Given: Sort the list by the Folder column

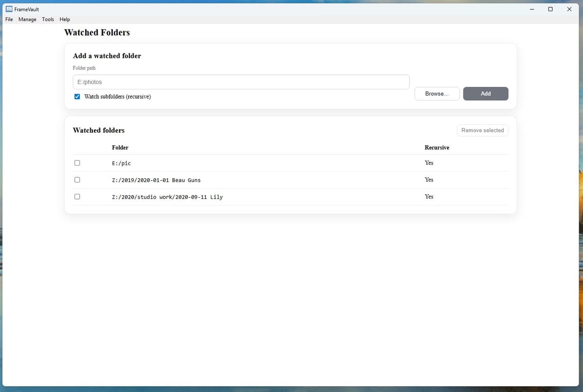Looking at the screenshot, I should click(120, 148).
